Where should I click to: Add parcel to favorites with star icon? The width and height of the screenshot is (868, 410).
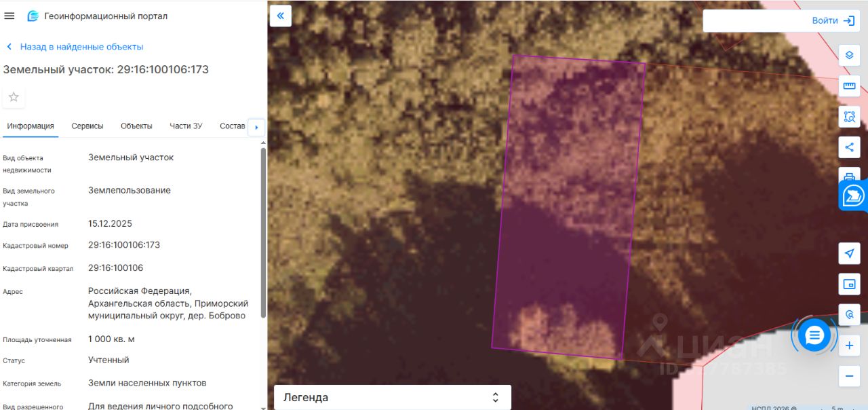tap(14, 97)
